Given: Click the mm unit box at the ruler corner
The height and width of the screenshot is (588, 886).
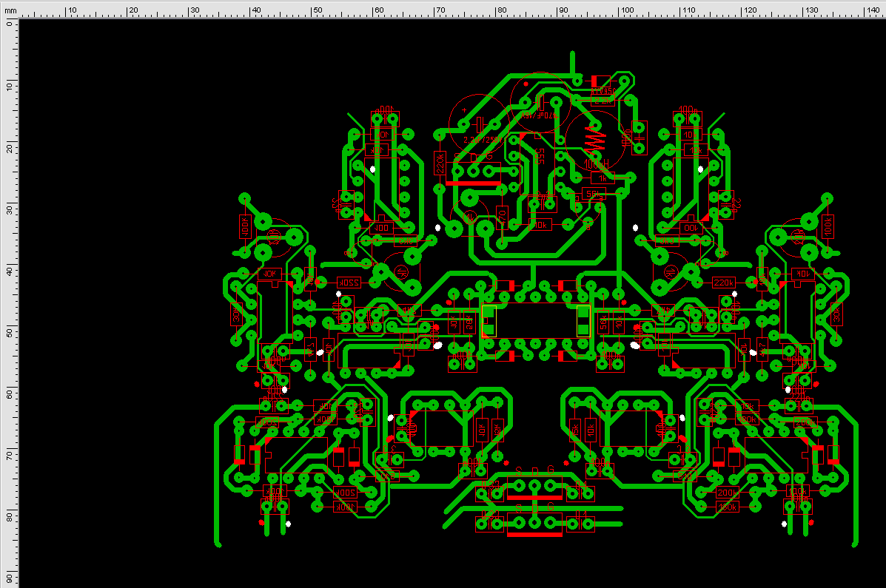Looking at the screenshot, I should point(10,10).
